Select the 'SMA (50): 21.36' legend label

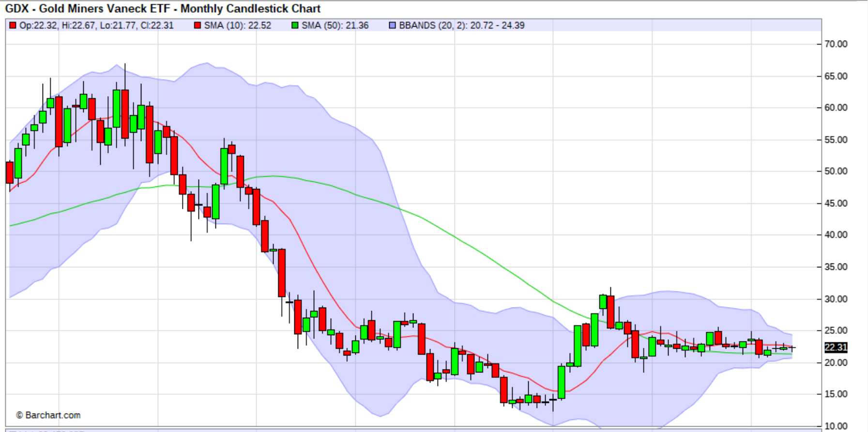pyautogui.click(x=335, y=25)
